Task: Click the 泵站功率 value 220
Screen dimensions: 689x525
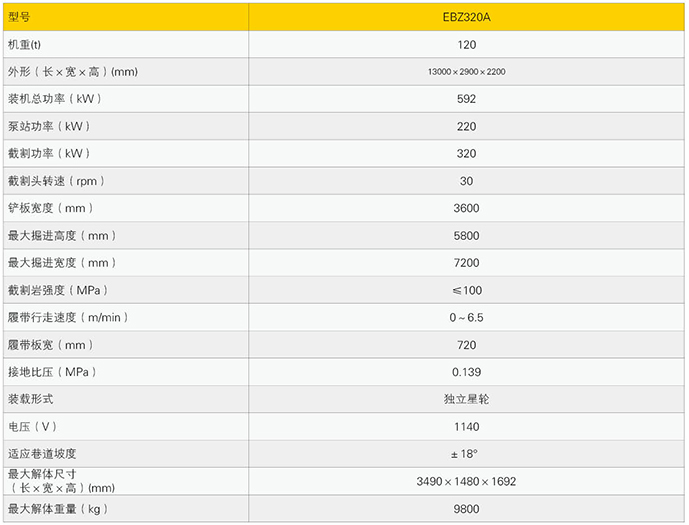Action: pyautogui.click(x=466, y=126)
